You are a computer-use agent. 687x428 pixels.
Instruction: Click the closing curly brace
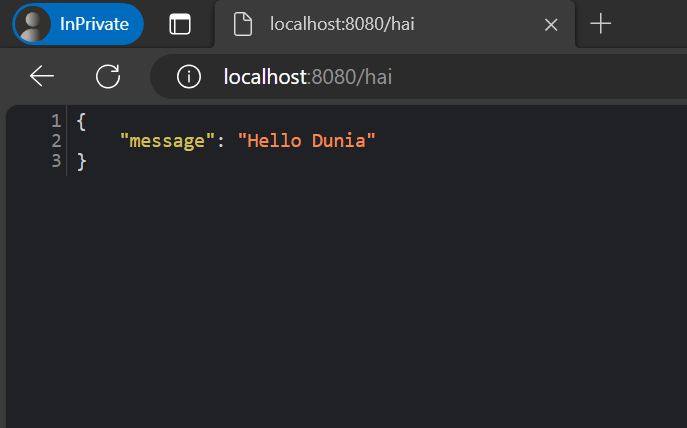click(81, 162)
